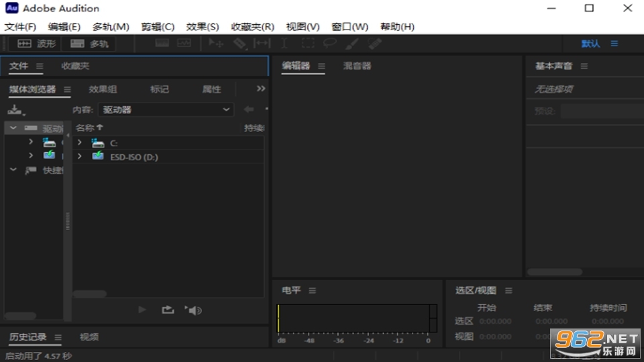Viewport: 644px width, 362px height.
Task: Select the Paintbrush Selection tool
Action: [x=352, y=44]
